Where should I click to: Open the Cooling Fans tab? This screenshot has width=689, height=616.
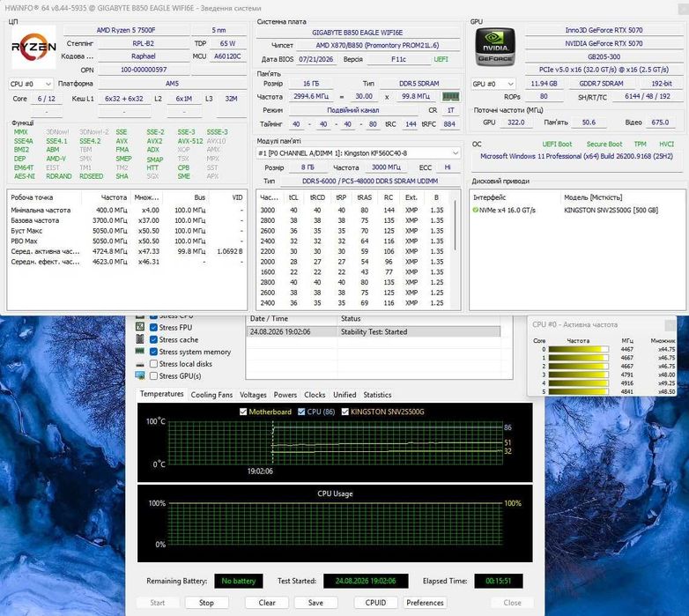pyautogui.click(x=211, y=395)
